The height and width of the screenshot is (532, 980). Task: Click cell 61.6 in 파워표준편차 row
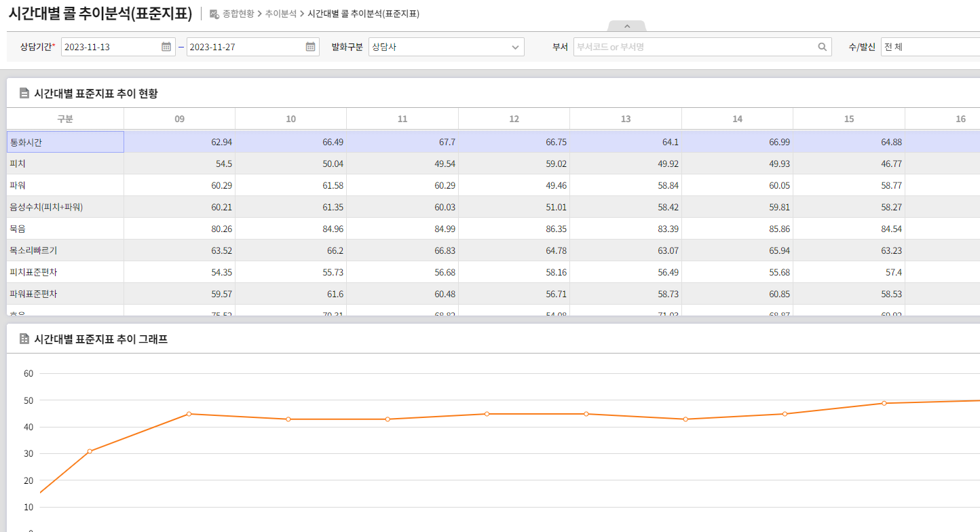[x=291, y=294]
